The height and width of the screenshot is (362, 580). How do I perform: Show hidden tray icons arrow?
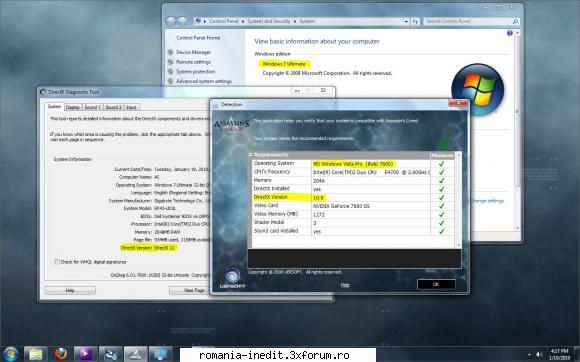tap(529, 355)
